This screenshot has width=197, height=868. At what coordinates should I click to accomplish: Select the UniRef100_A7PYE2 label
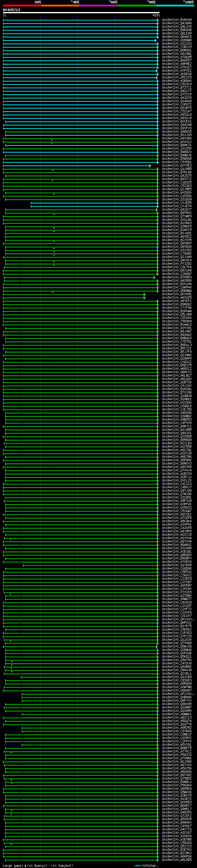pyautogui.click(x=177, y=71)
